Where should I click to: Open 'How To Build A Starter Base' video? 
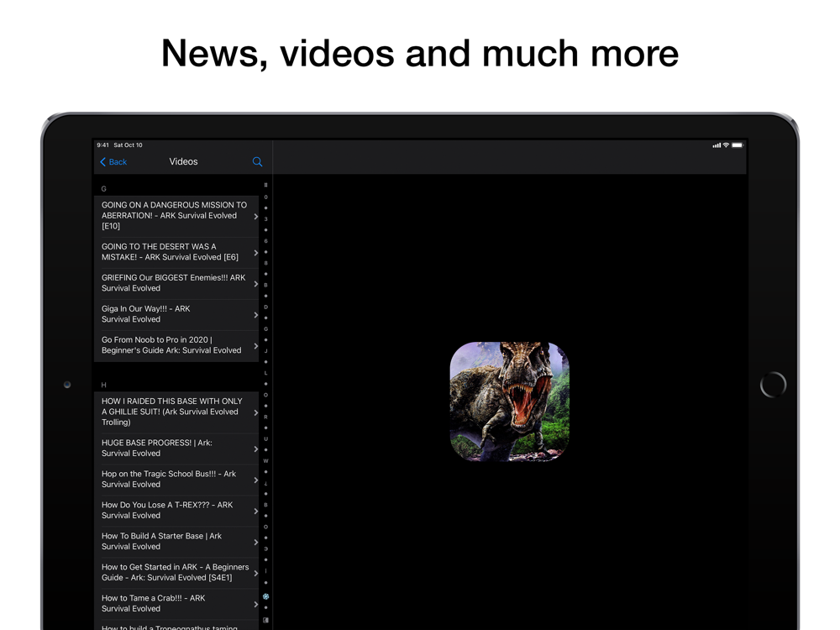[176, 542]
